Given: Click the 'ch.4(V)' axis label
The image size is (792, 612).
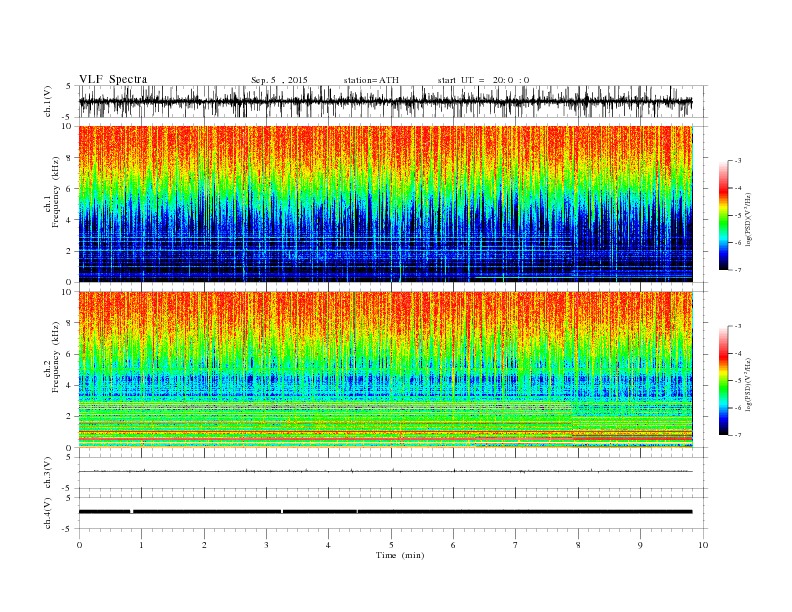Looking at the screenshot, I should pyautogui.click(x=47, y=513).
